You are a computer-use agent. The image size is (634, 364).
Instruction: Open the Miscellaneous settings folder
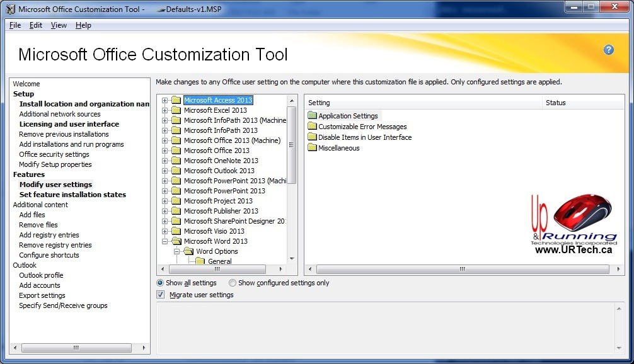(x=338, y=147)
